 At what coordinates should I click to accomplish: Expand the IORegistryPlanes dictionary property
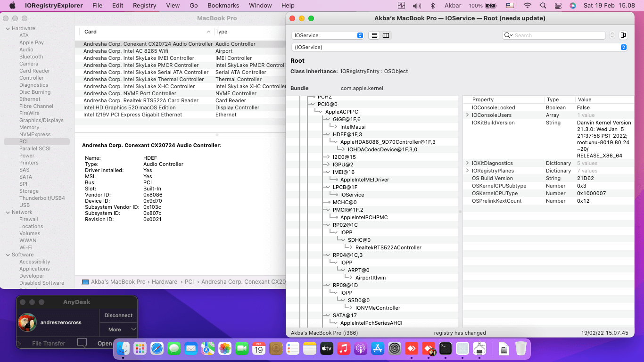[468, 171]
